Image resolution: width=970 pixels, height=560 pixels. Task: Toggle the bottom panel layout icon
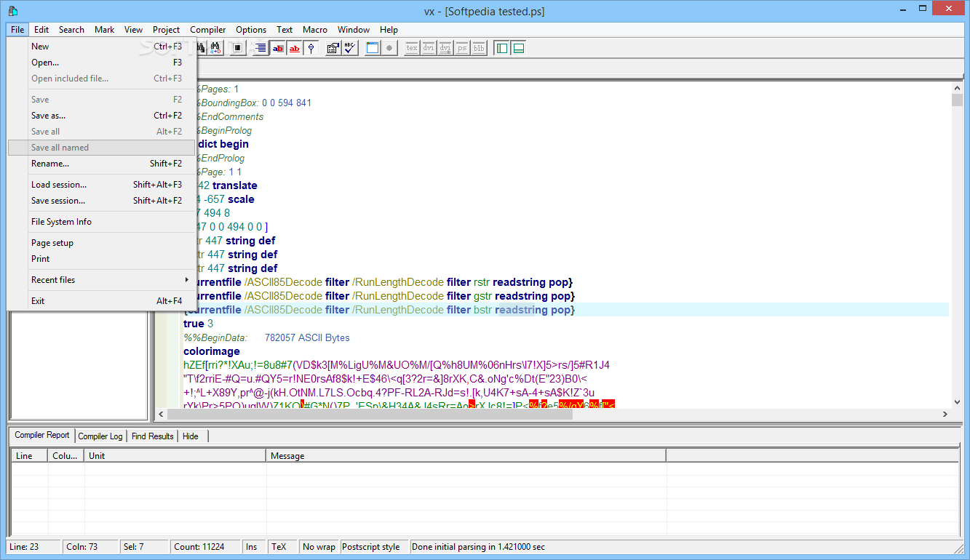518,48
